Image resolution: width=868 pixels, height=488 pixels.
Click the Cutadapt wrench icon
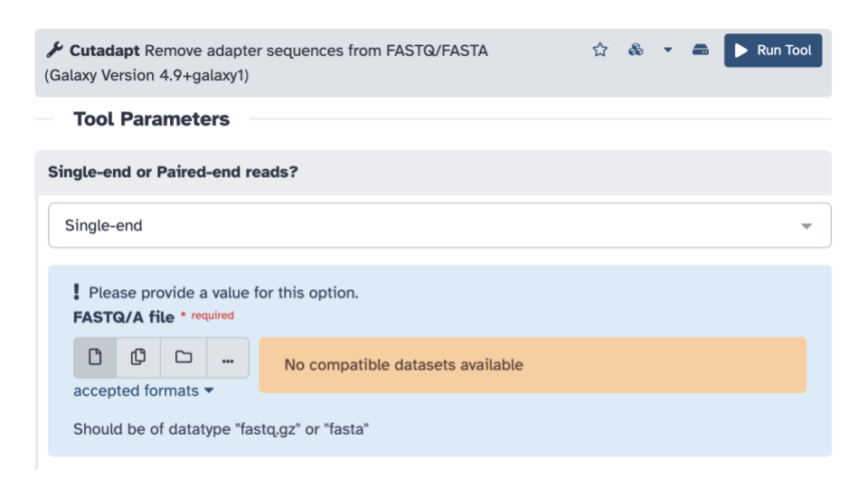coord(55,51)
